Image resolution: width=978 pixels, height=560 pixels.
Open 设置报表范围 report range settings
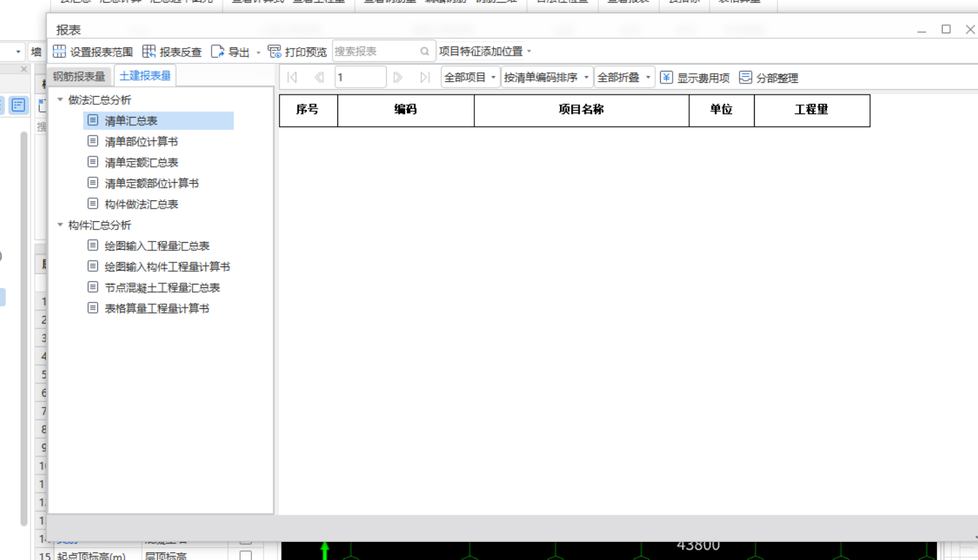[x=93, y=51]
